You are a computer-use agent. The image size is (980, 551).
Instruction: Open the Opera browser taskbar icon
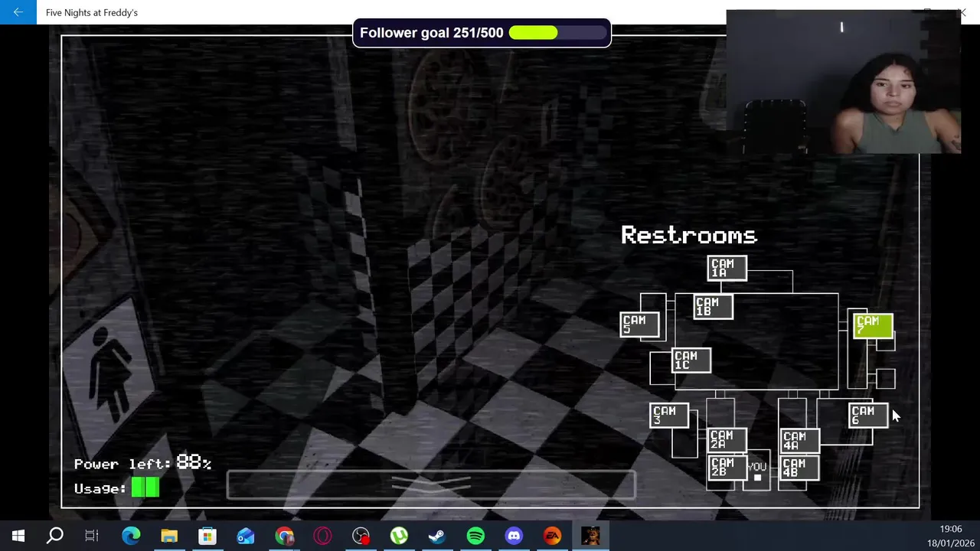[322, 536]
